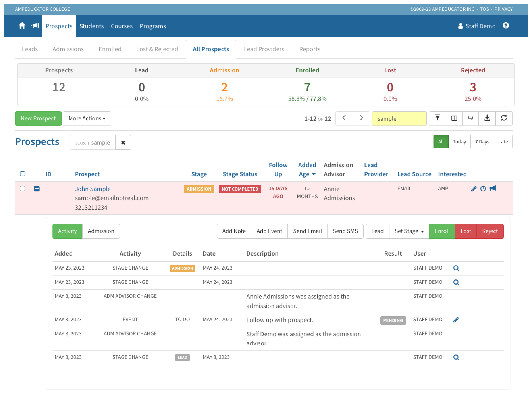Click the print icon
Image resolution: width=532 pixels, height=397 pixels.
point(470,118)
